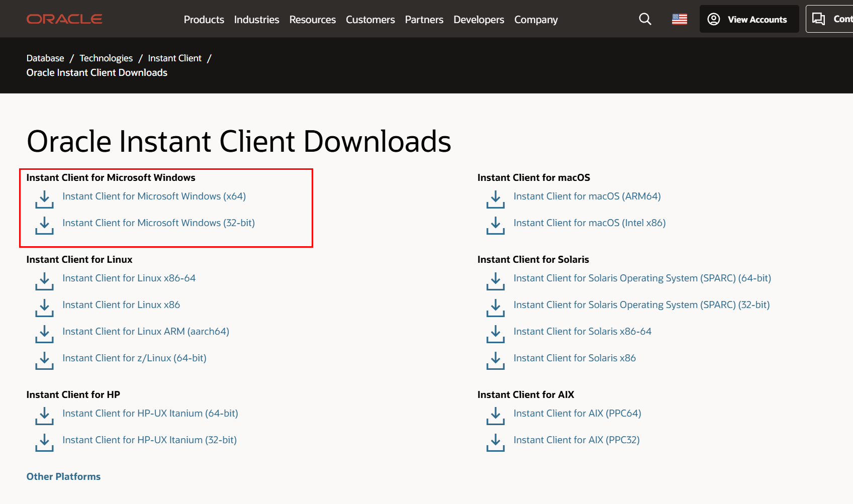Click the 'Instant Client for AIX' section heading
The image size is (853, 504).
pos(526,395)
